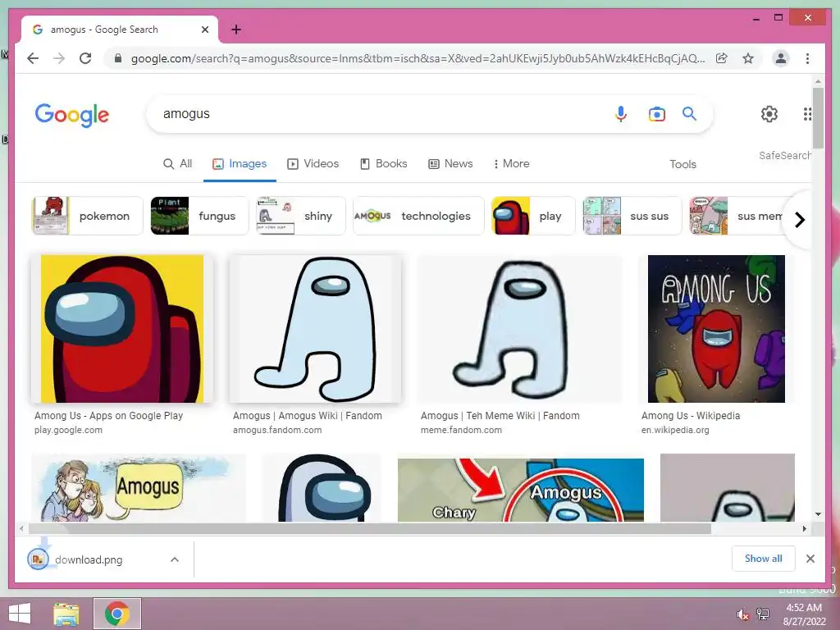Screen dimensions: 840x630
Task: Open the News results tab
Action: point(450,164)
